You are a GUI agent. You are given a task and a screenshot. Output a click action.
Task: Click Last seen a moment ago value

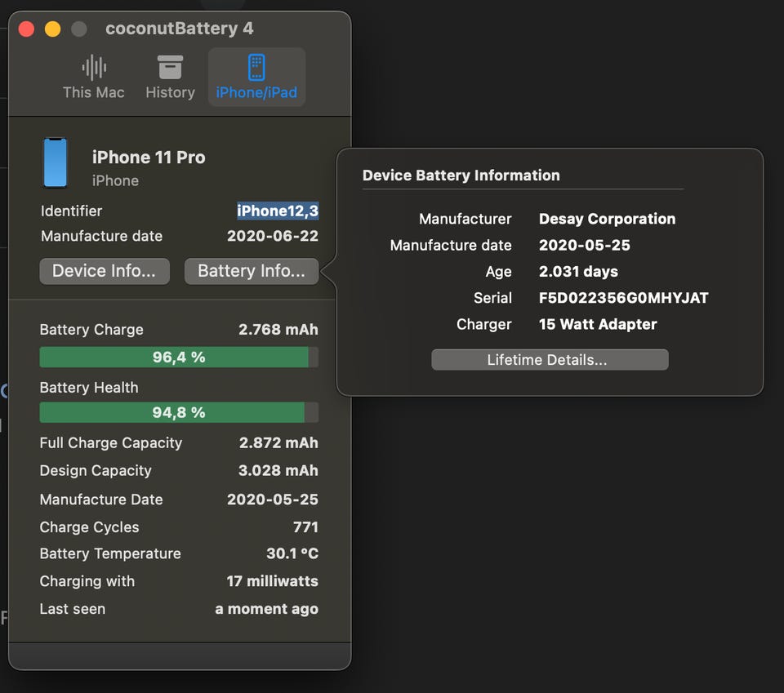266,609
